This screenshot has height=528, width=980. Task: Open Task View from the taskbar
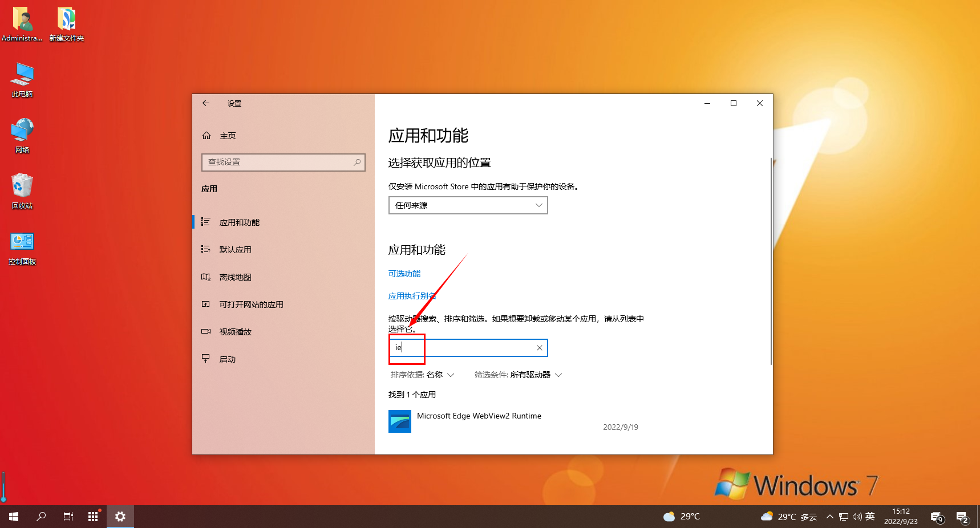point(67,516)
